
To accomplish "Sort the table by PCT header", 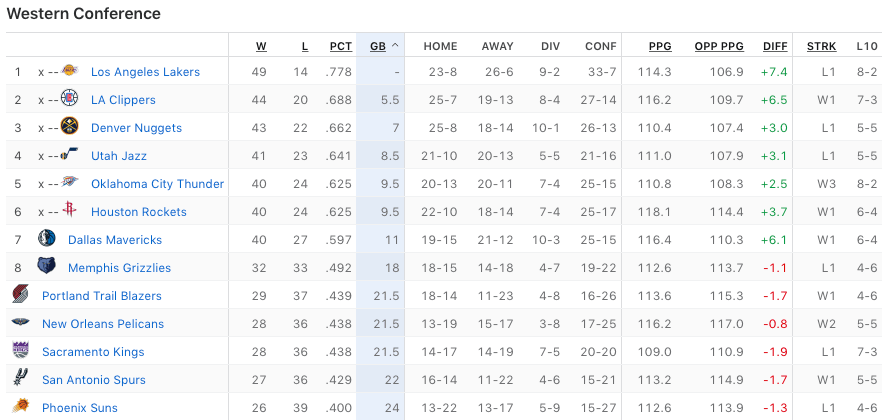I will click(341, 46).
